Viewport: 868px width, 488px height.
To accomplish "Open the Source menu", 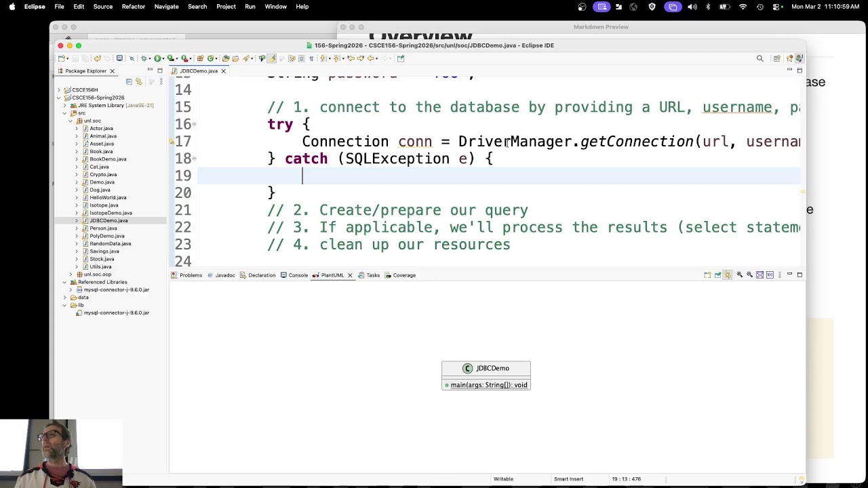I will click(x=102, y=7).
